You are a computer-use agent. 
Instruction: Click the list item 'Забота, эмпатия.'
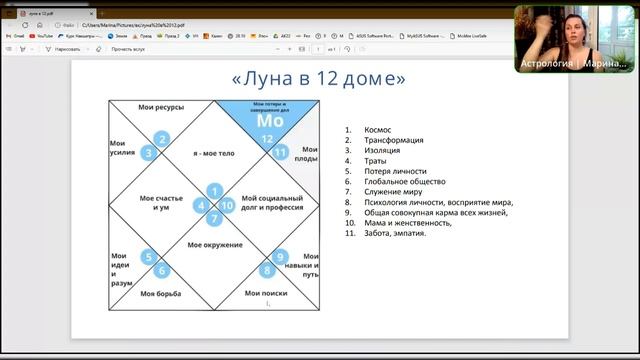pyautogui.click(x=395, y=233)
